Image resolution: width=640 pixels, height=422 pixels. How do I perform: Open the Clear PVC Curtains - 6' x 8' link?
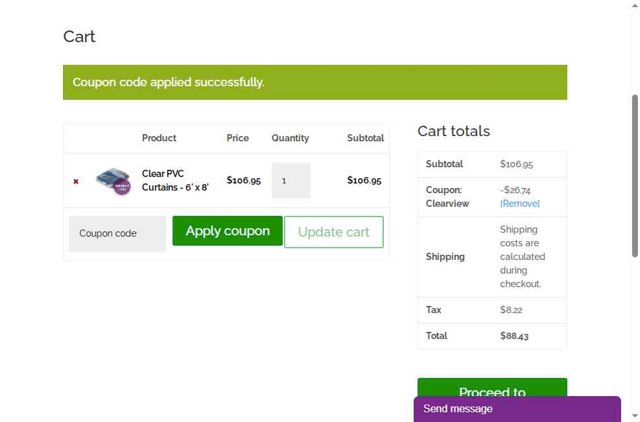(x=175, y=180)
